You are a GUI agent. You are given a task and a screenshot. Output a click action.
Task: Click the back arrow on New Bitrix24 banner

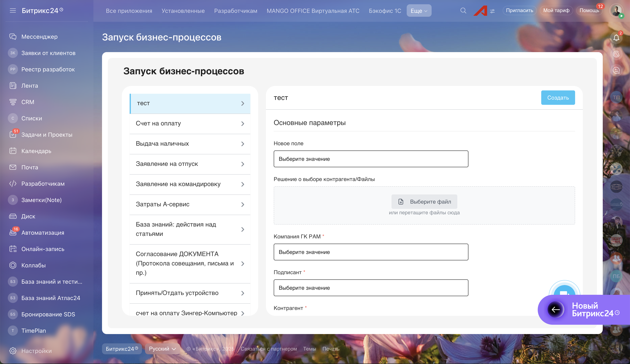coord(555,310)
